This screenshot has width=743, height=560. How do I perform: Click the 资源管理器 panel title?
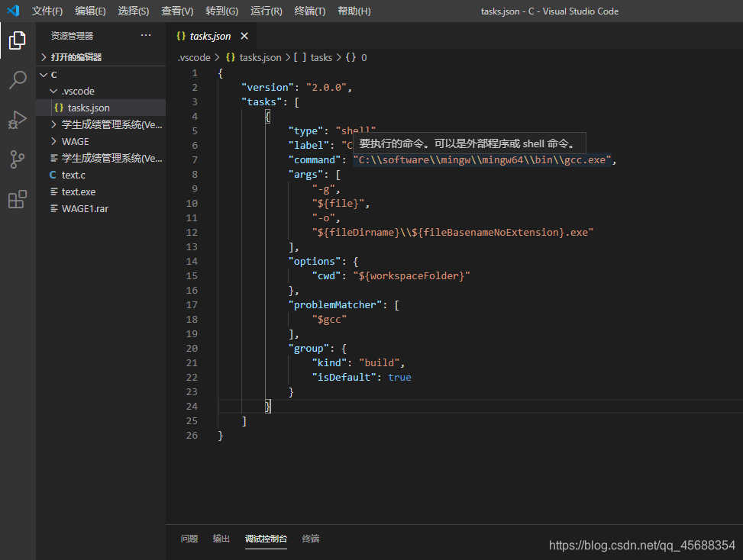coord(72,36)
